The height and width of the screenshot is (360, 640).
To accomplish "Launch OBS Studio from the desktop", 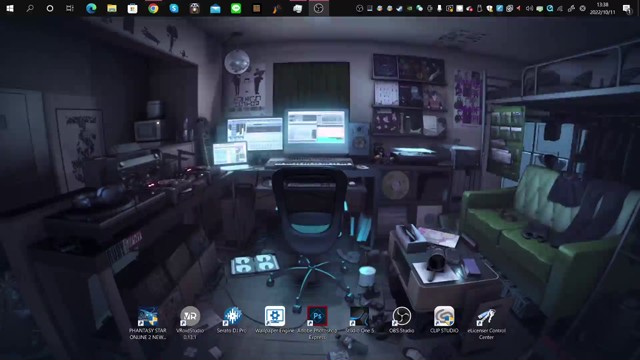I will [x=402, y=320].
